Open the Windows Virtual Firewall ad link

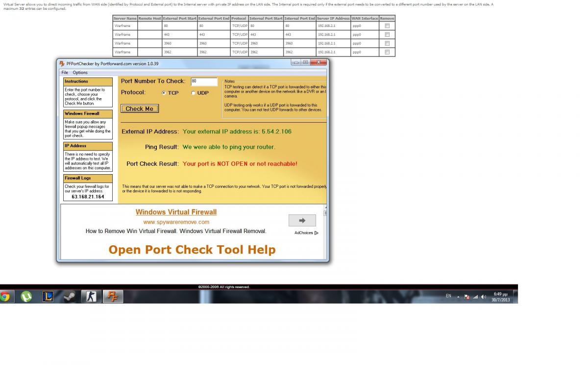[176, 212]
